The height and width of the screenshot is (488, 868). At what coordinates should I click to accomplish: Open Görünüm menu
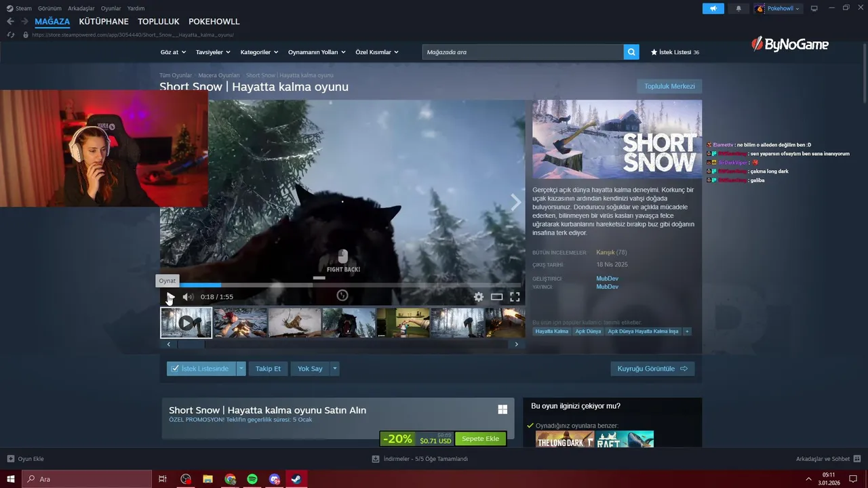[x=50, y=8]
